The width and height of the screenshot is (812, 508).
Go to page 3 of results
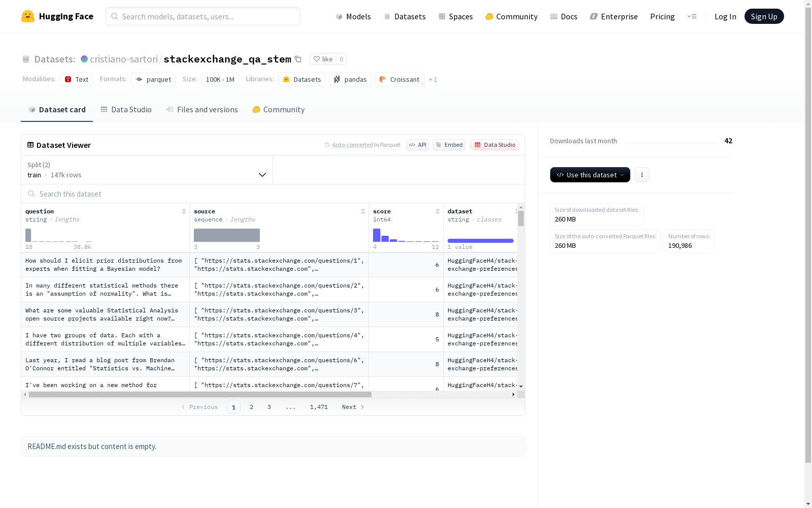pos(269,407)
